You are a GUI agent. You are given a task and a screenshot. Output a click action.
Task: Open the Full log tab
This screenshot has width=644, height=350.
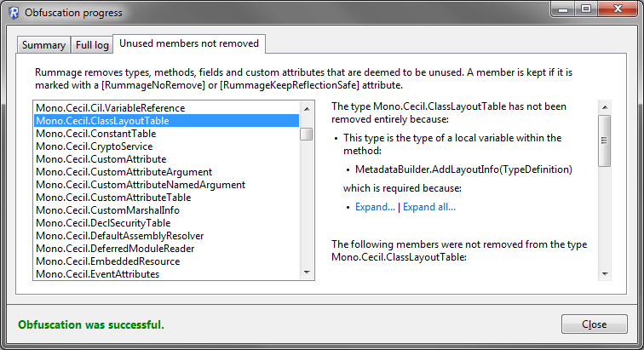92,45
